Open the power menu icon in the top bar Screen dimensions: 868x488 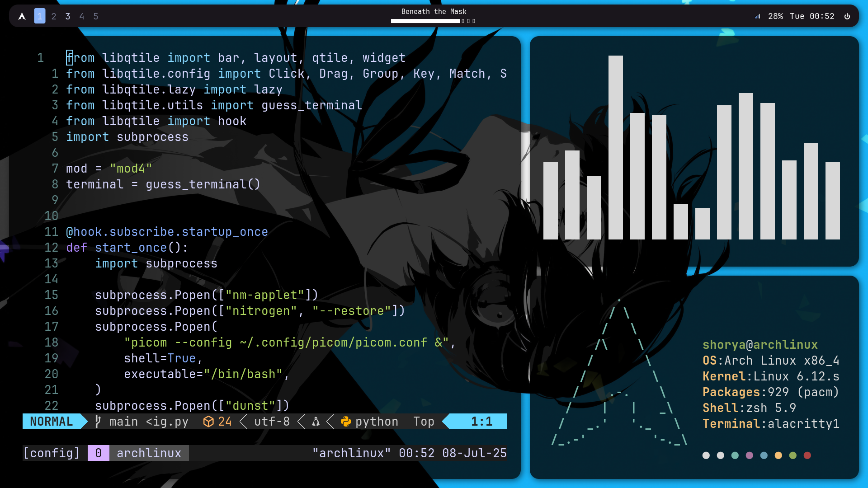click(847, 16)
